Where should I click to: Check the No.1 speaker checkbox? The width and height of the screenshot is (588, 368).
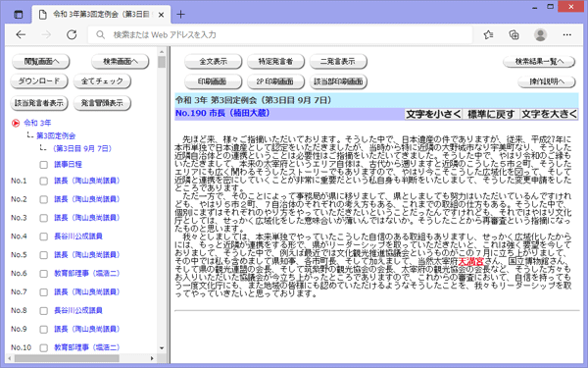tap(44, 181)
